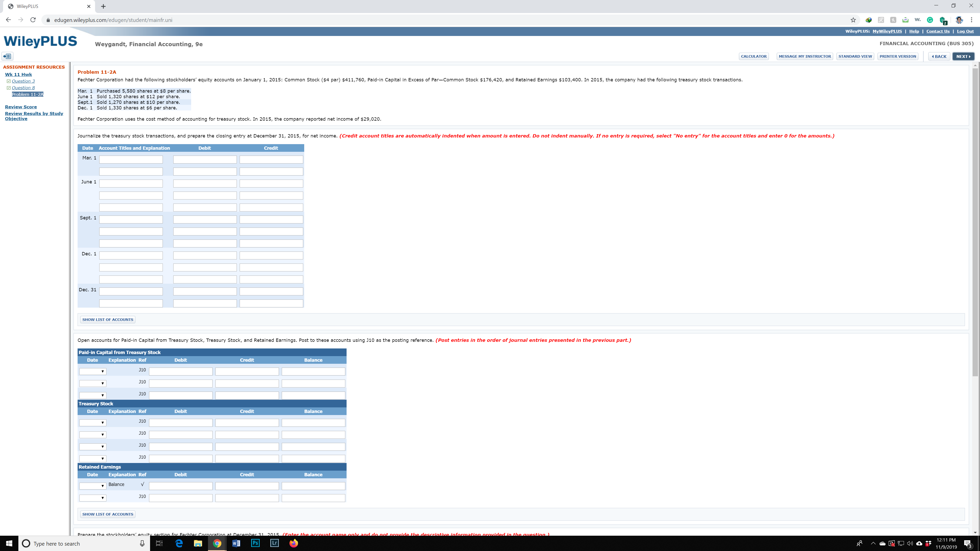The image size is (980, 551).
Task: Click the Grammarly extension icon
Action: tap(930, 20)
